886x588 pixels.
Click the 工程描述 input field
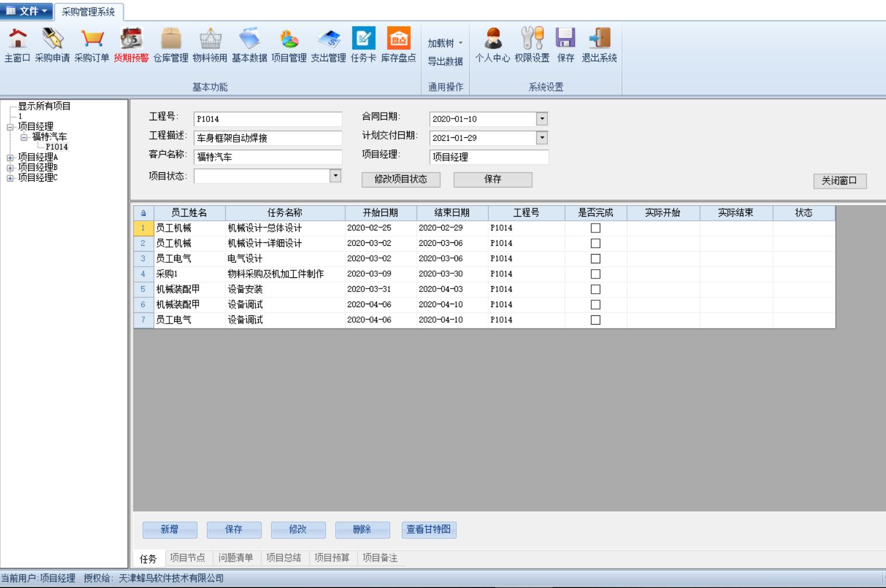[267, 138]
